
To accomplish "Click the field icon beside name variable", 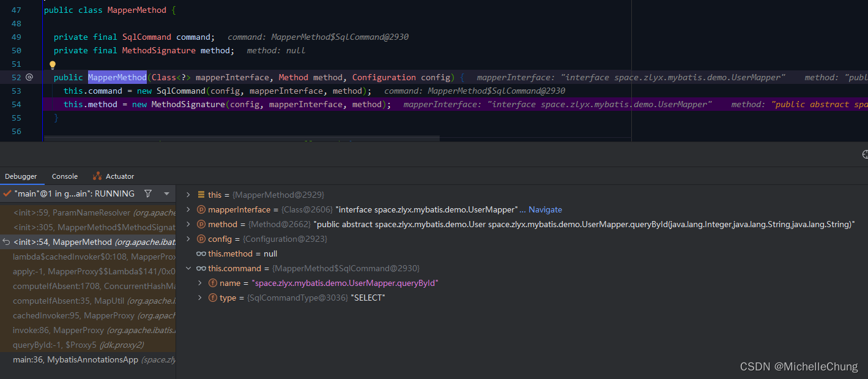I will (213, 283).
